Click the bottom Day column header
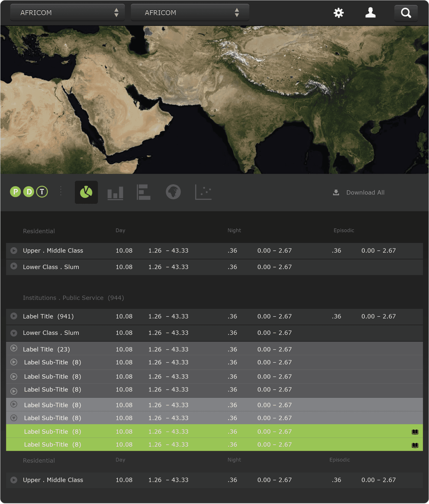The height and width of the screenshot is (504, 429). (x=120, y=460)
